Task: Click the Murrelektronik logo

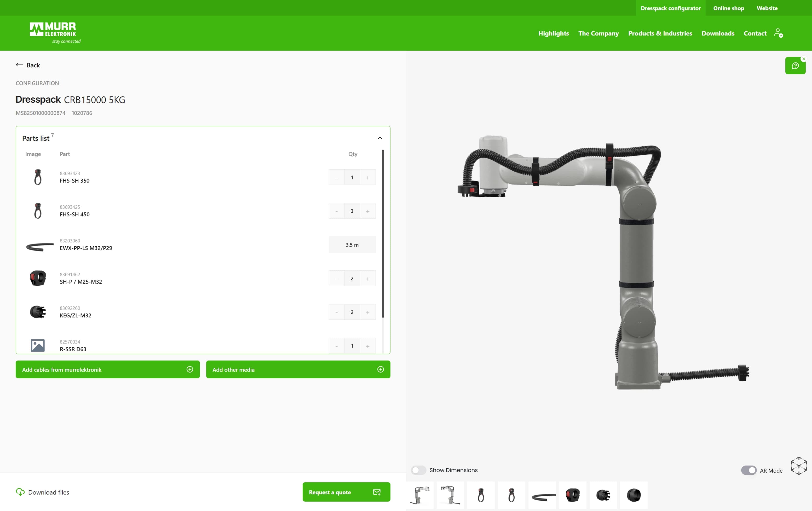Action: [x=55, y=33]
